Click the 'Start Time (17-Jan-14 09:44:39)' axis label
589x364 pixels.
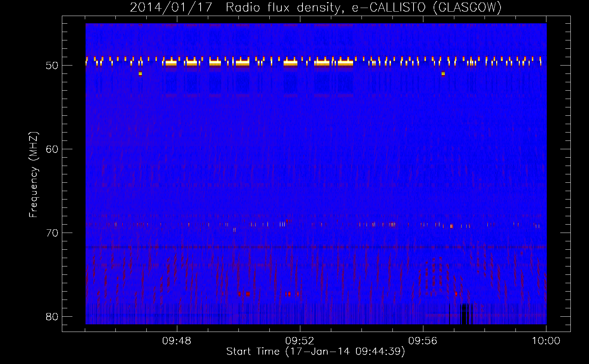click(x=316, y=352)
